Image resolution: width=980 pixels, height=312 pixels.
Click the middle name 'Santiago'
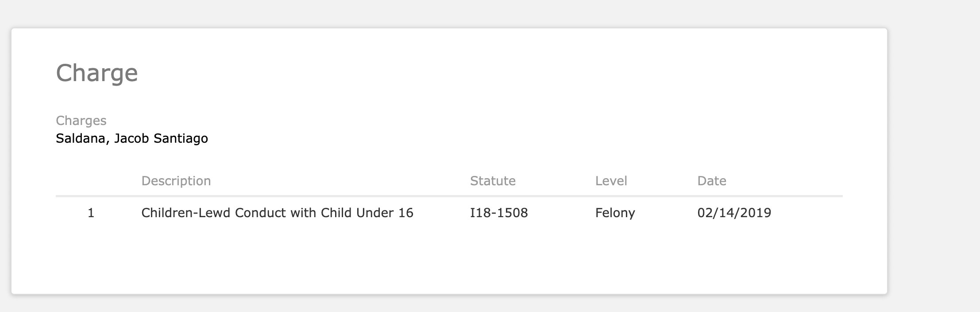click(x=181, y=139)
